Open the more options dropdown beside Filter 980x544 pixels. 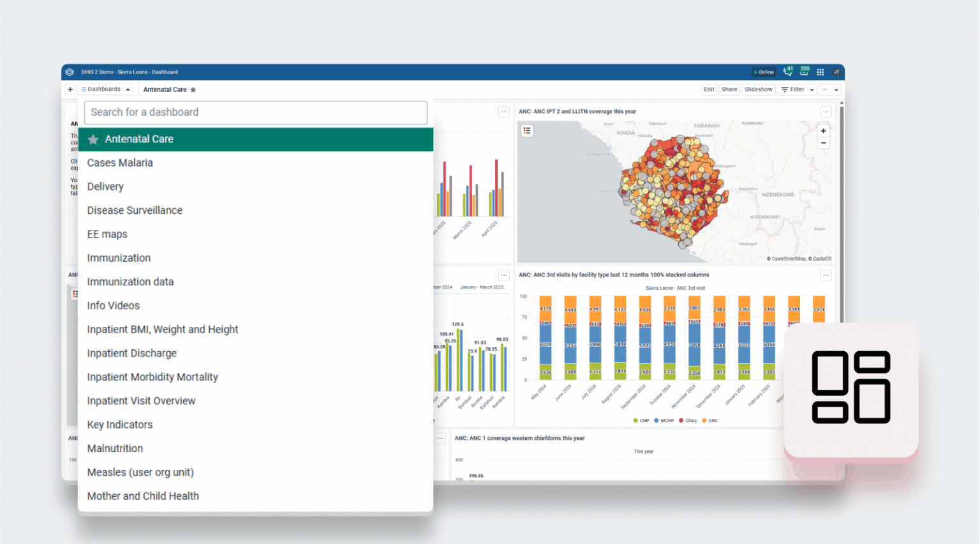[x=830, y=89]
